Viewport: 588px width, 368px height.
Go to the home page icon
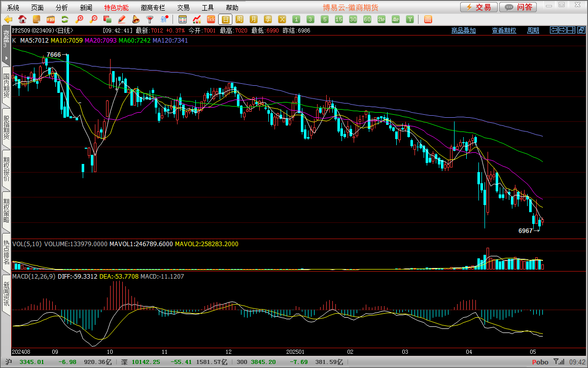coord(22,19)
